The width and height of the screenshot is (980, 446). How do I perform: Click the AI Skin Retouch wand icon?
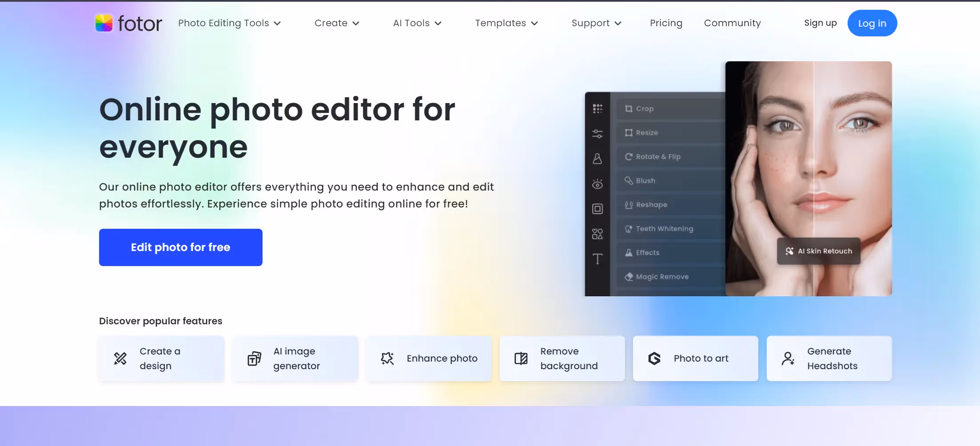click(789, 251)
